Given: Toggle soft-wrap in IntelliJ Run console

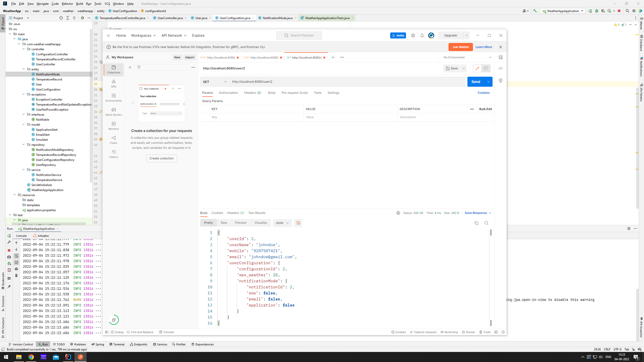Looking at the screenshot, I should (16, 256).
